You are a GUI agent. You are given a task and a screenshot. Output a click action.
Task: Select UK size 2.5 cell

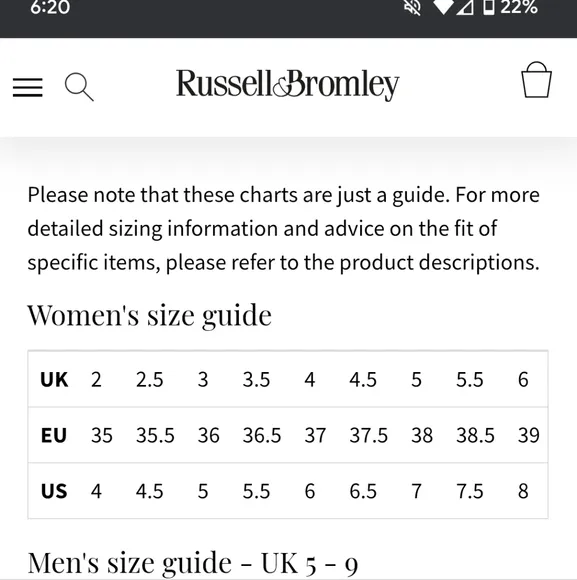point(149,380)
